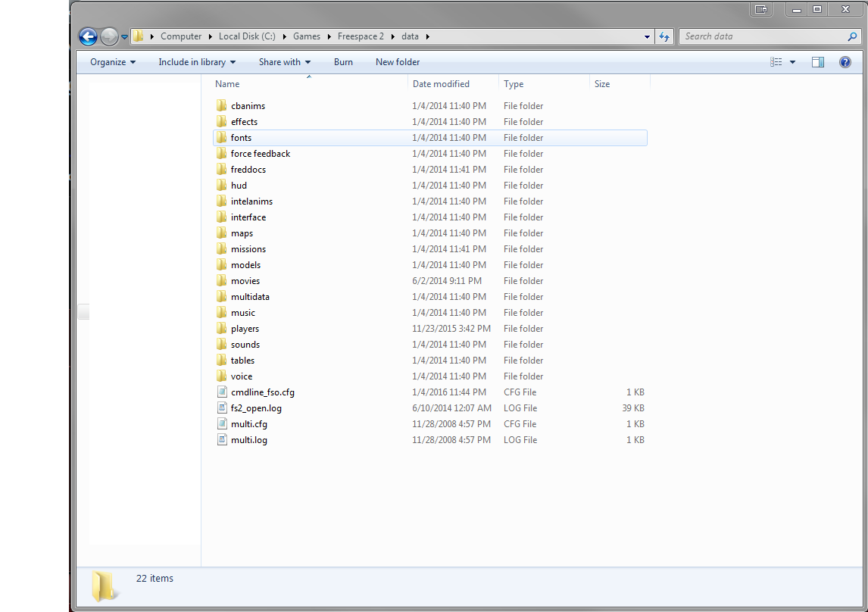Click CFG File type for cmdline_fso.cfg
The width and height of the screenshot is (868, 612).
point(520,392)
